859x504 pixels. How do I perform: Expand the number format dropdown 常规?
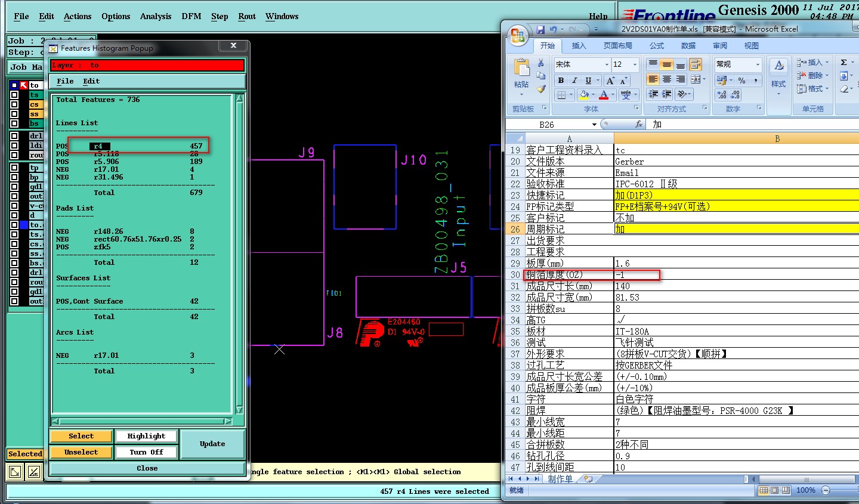(758, 64)
